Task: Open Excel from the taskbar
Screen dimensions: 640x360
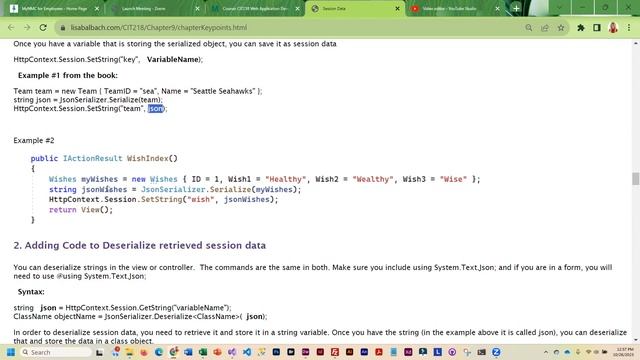Action: (x=203, y=352)
